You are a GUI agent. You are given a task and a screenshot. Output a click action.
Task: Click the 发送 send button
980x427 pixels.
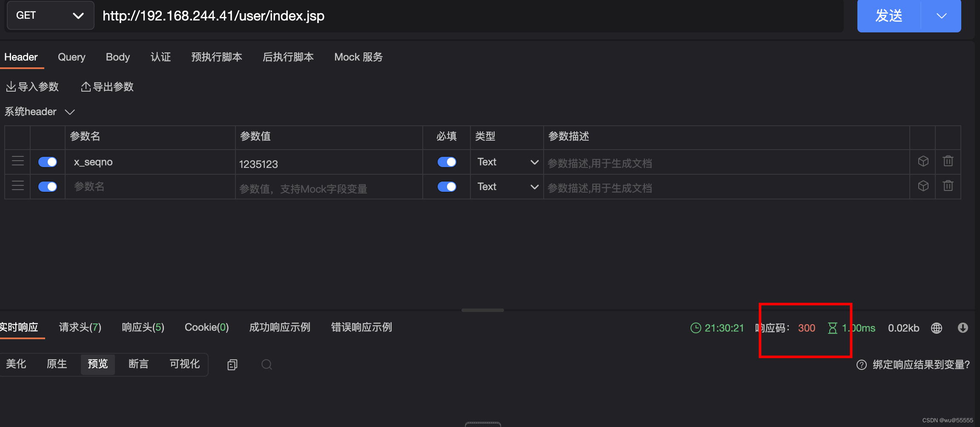pos(888,16)
